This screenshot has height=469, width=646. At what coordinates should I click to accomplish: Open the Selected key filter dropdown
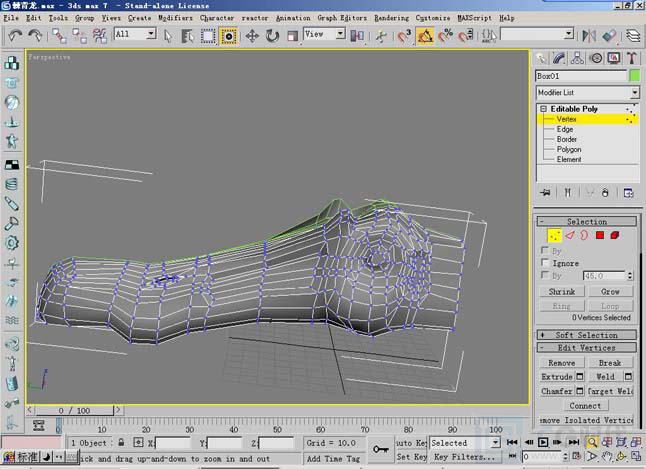(496, 443)
